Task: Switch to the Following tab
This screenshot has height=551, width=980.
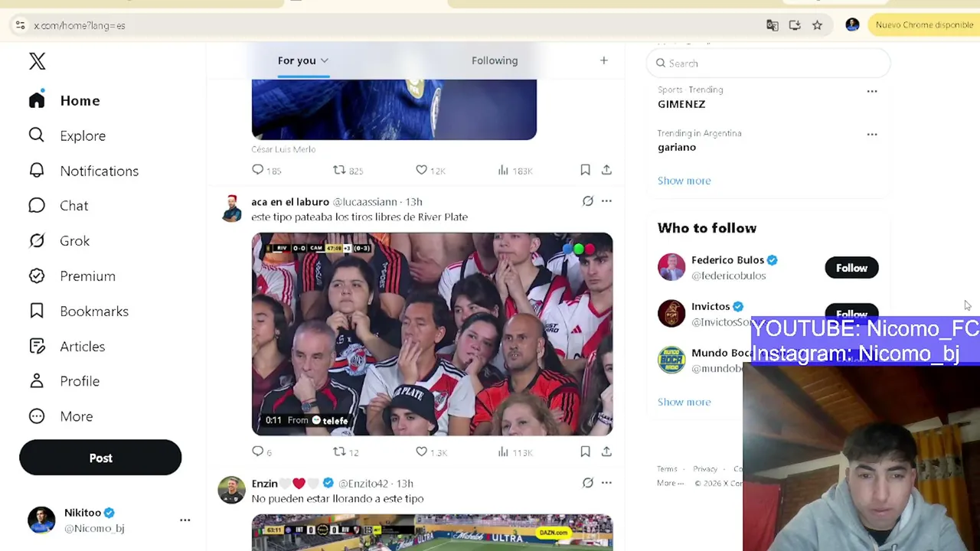Action: (x=495, y=60)
